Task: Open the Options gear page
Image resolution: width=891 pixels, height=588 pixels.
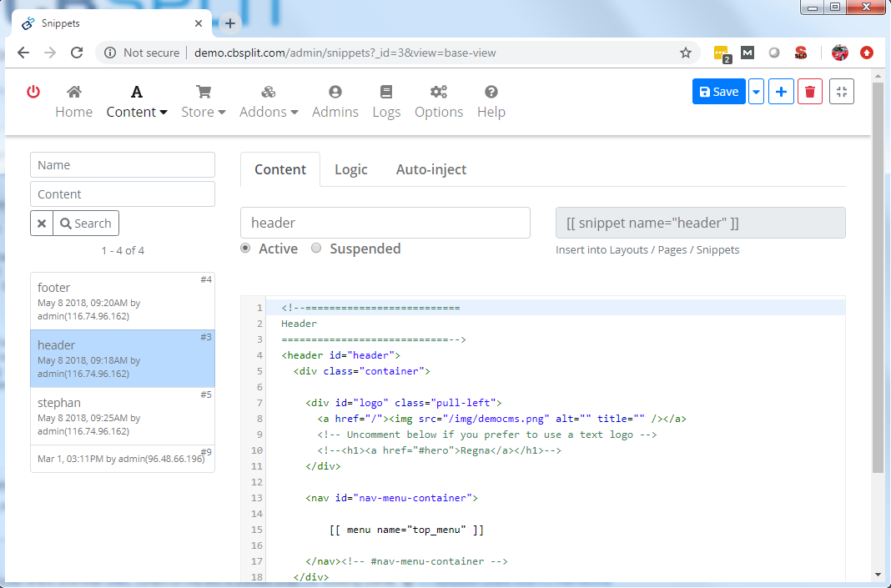Action: [x=439, y=102]
